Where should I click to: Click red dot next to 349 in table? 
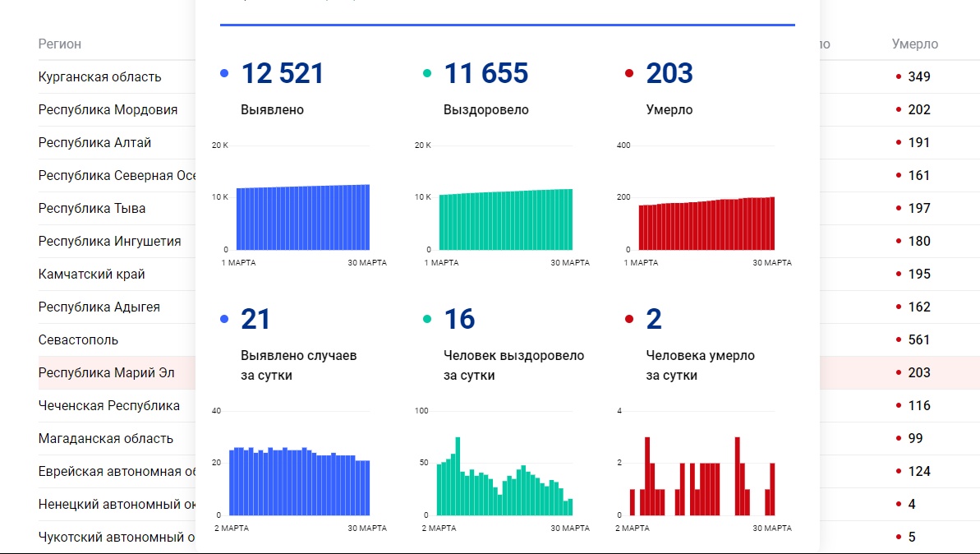(x=899, y=77)
